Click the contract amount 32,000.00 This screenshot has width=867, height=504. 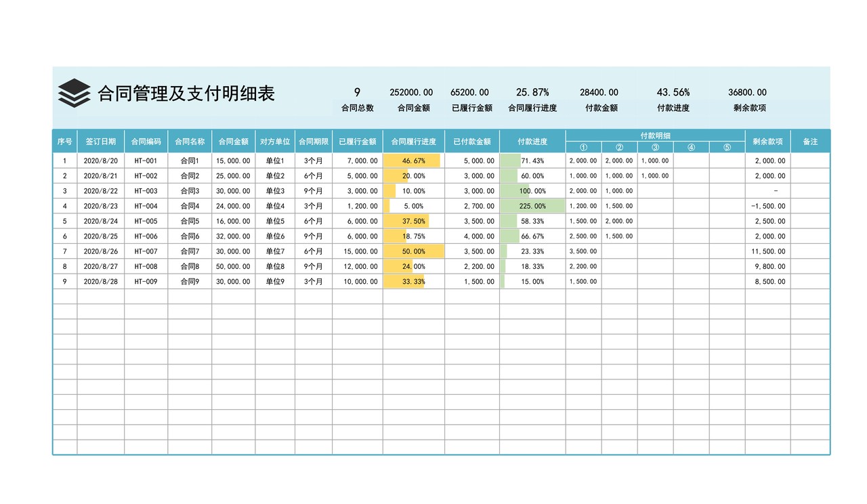click(x=234, y=236)
